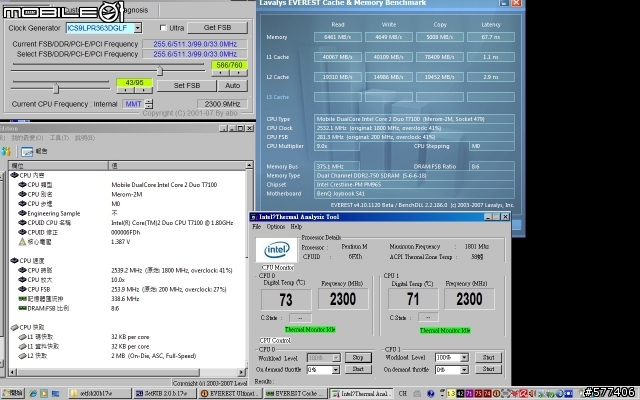Click memory bus icon beside 338.6 MHz
This screenshot has height=400, width=640.
22,298
